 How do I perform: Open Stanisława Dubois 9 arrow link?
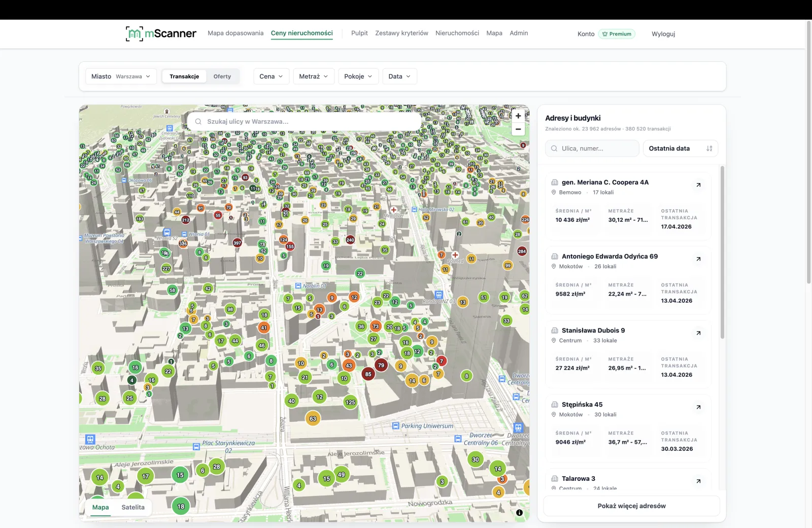pos(698,333)
